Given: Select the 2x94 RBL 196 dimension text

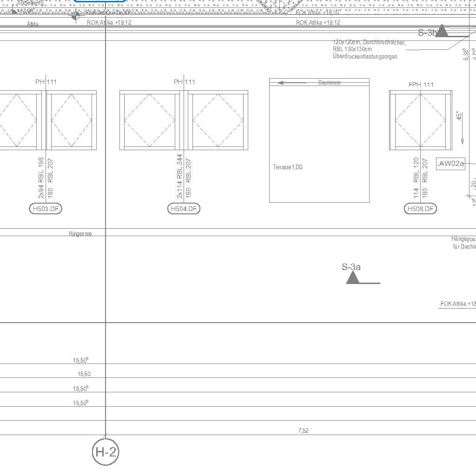Looking at the screenshot, I should 41,178.
